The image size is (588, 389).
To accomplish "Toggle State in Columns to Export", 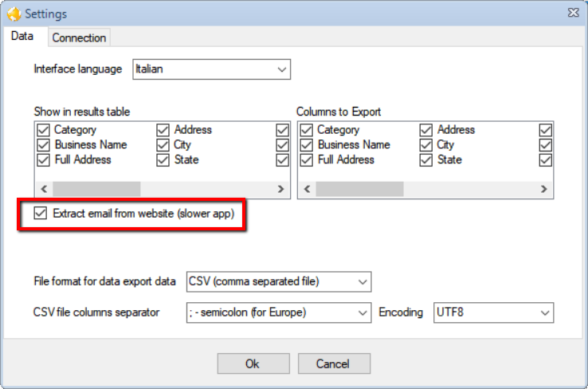I will (x=426, y=160).
